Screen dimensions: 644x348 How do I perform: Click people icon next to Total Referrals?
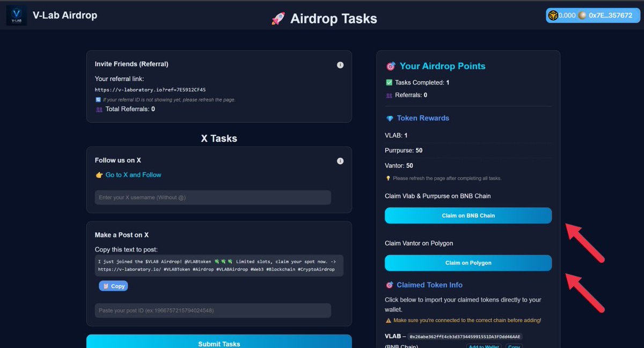(x=99, y=109)
